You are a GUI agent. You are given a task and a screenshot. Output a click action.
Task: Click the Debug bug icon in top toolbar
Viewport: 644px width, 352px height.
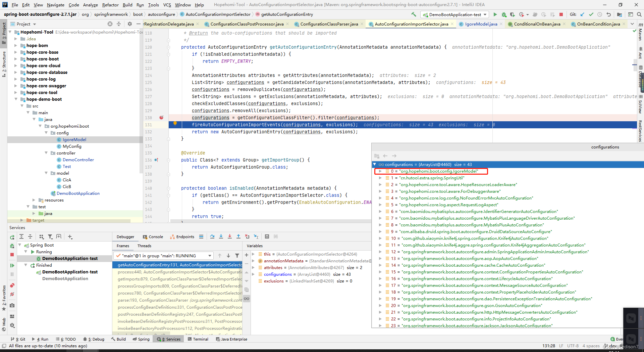(x=504, y=14)
